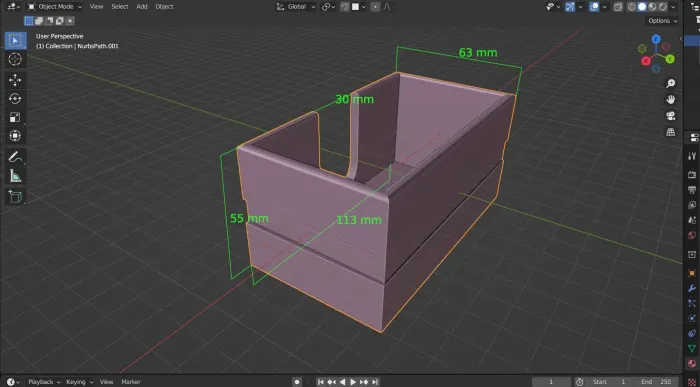Open the Object properties tab icon
The height and width of the screenshot is (387, 700).
pos(692,273)
